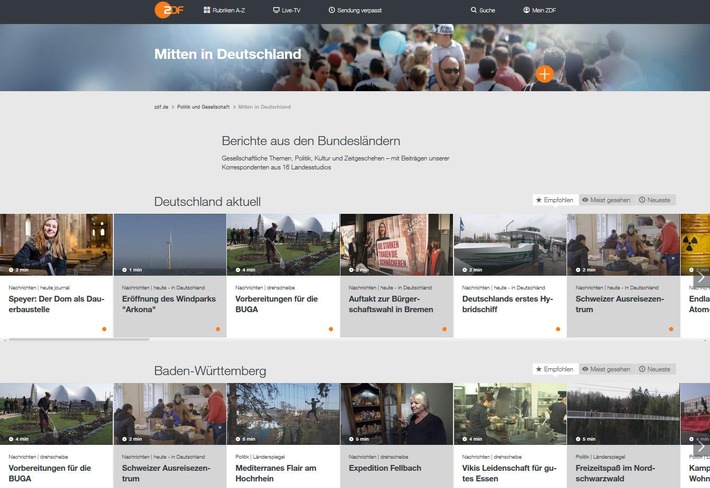This screenshot has height=488, width=710.
Task: Click title Deutschlands erstes Hybridschiff
Action: (507, 304)
